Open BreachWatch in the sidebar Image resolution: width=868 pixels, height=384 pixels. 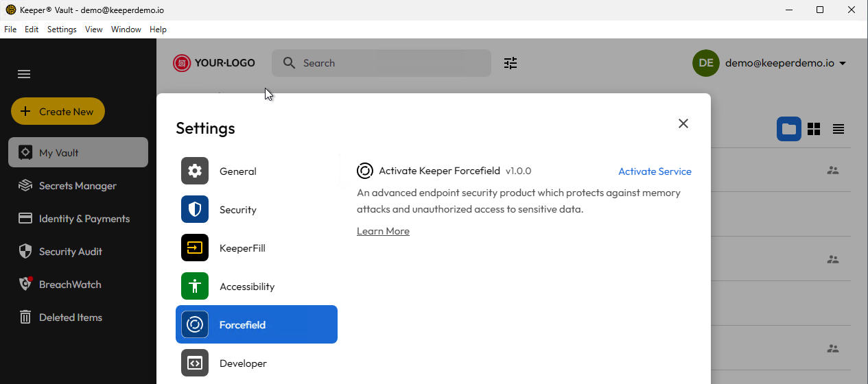69,285
